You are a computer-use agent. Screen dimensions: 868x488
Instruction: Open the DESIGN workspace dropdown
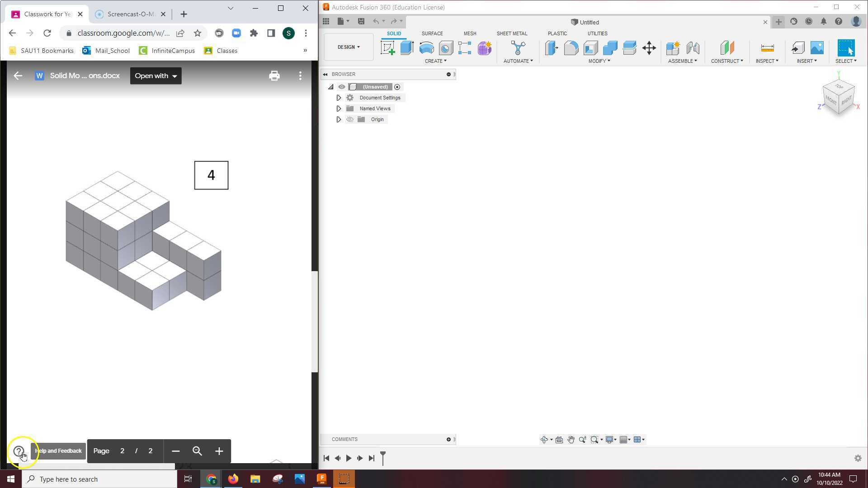tap(348, 47)
